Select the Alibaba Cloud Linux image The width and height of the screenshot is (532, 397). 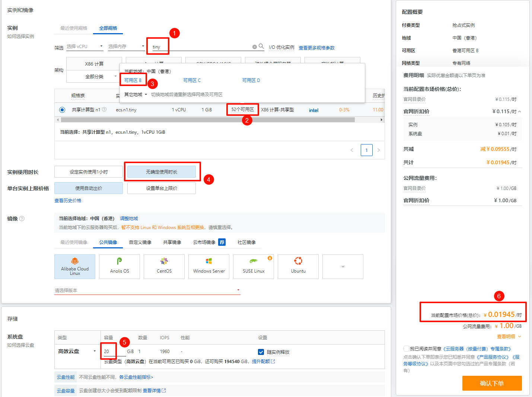[75, 267]
